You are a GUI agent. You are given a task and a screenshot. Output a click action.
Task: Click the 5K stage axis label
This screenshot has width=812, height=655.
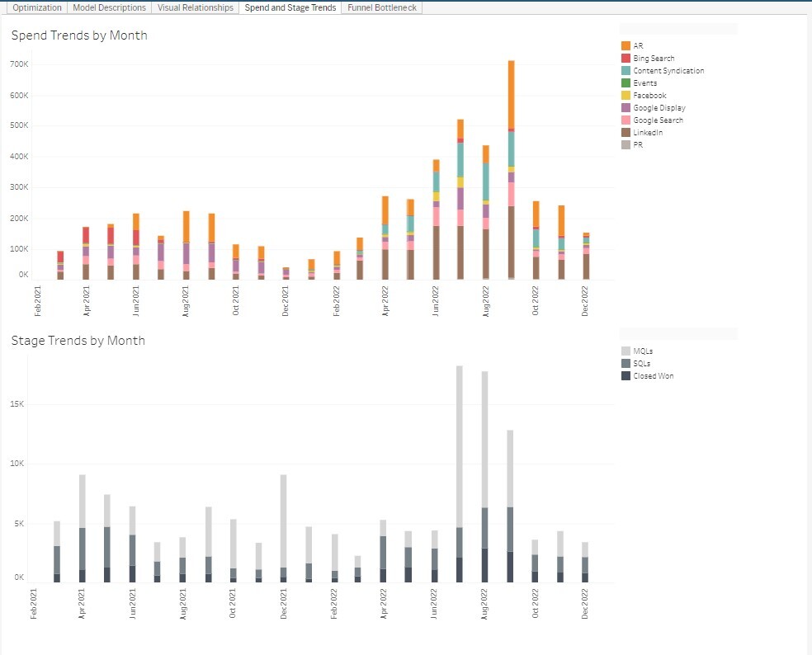click(19, 524)
